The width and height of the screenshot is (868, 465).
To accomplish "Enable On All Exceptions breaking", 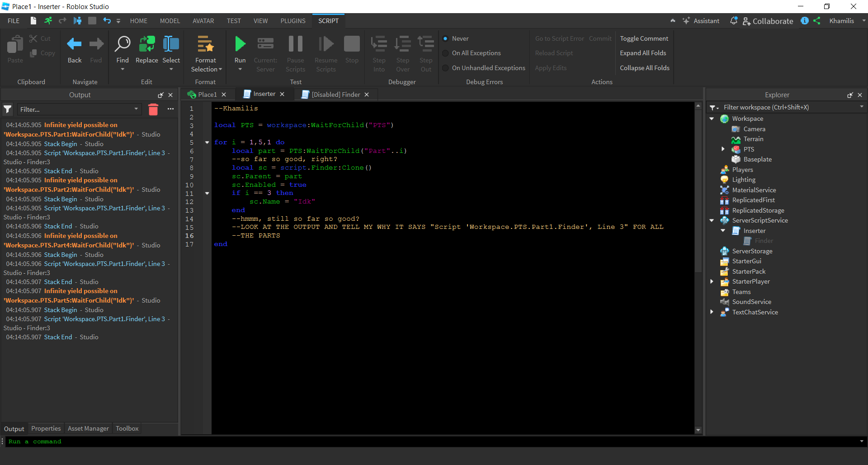I will (x=445, y=53).
